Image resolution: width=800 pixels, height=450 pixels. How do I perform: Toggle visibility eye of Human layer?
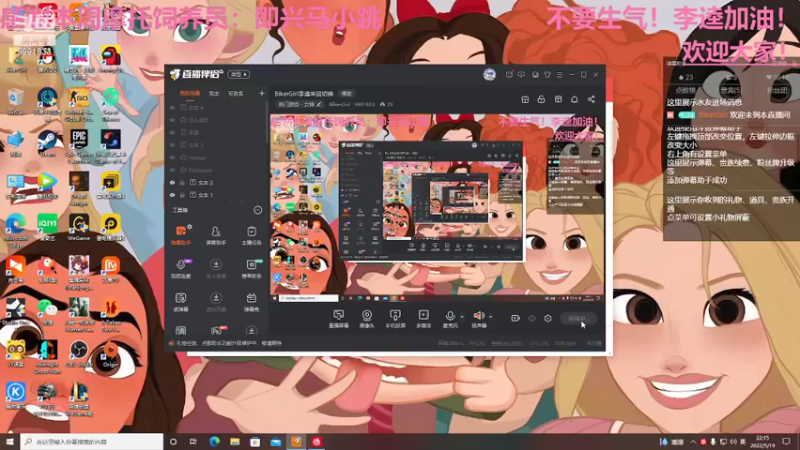pyautogui.click(x=172, y=158)
